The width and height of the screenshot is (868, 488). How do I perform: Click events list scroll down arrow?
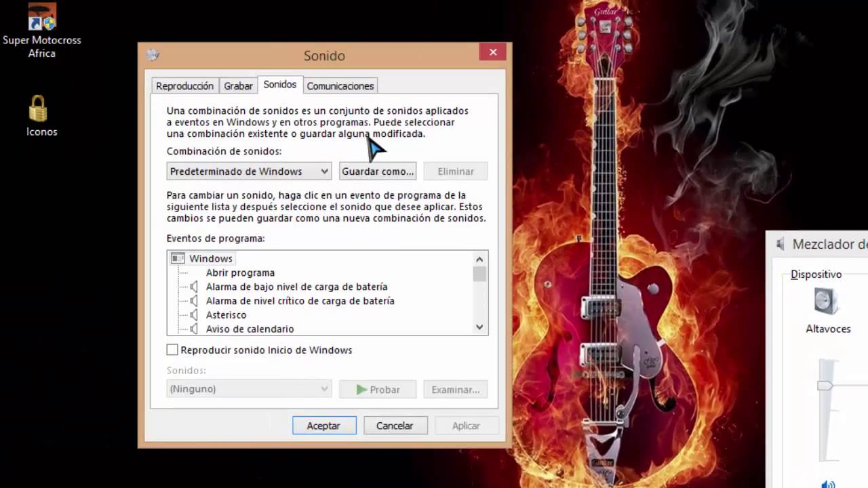(x=479, y=327)
